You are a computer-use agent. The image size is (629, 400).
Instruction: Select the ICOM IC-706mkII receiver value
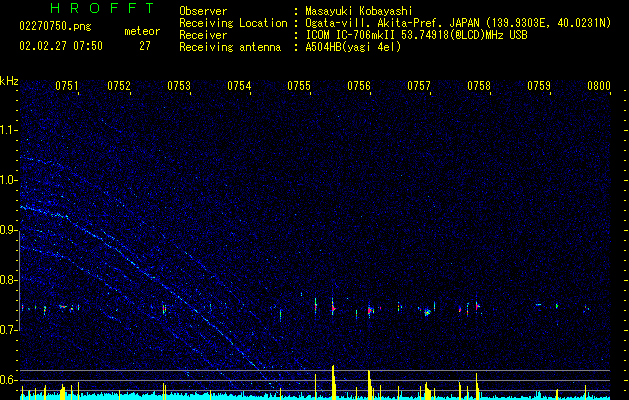coord(416,35)
